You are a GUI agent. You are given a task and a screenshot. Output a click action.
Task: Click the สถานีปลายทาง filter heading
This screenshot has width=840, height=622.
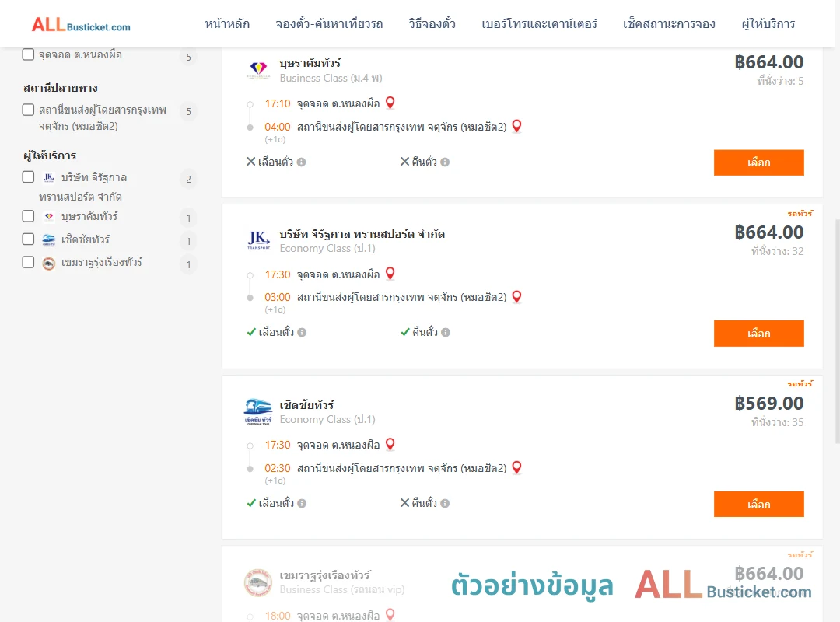[61, 88]
